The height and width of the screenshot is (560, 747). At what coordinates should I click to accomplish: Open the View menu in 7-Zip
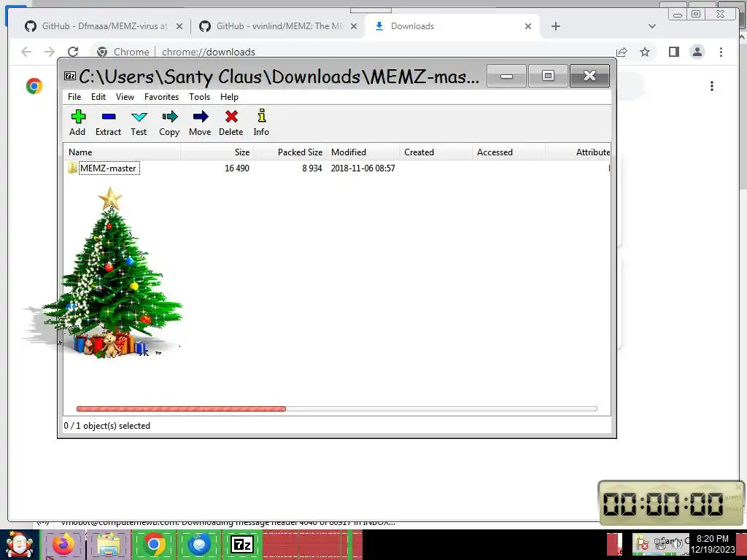125,97
